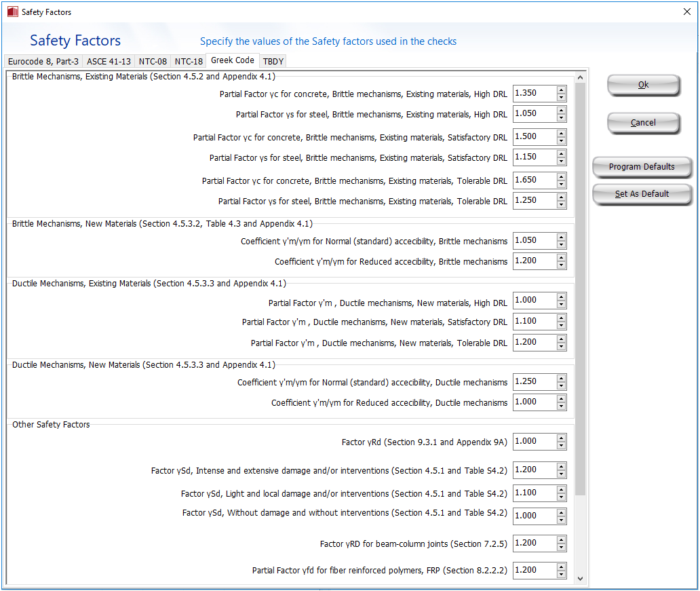Decrease ductile Satisfactory DRL partial factor
The height and width of the screenshot is (591, 700).
[x=562, y=326]
